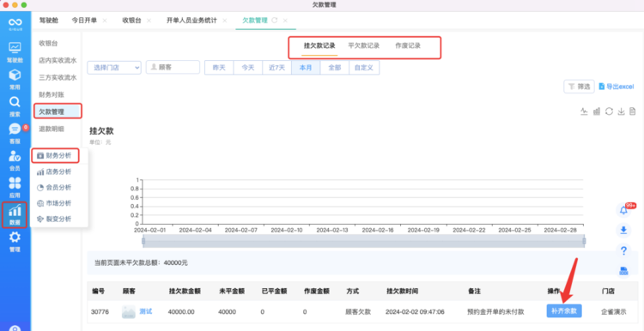Click the chart date range slider bar

click(363, 241)
